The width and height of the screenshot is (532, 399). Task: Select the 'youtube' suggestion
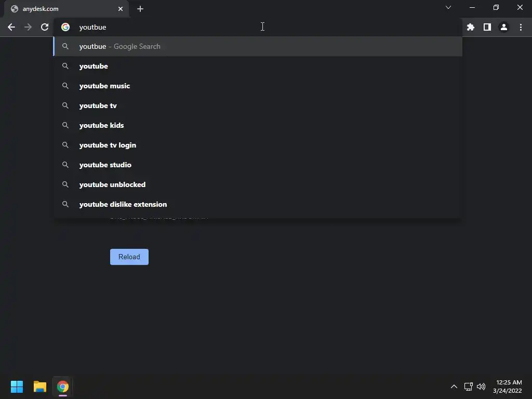click(258, 66)
